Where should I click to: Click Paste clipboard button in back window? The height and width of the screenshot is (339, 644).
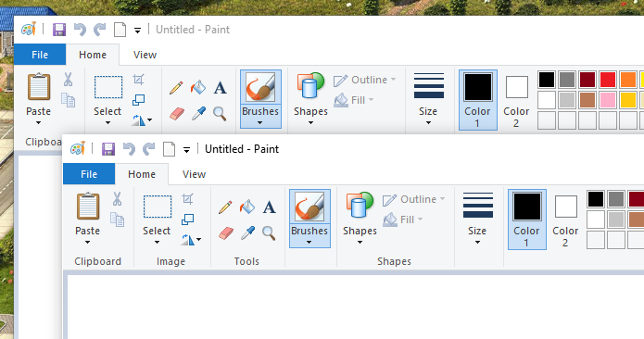coord(39,87)
